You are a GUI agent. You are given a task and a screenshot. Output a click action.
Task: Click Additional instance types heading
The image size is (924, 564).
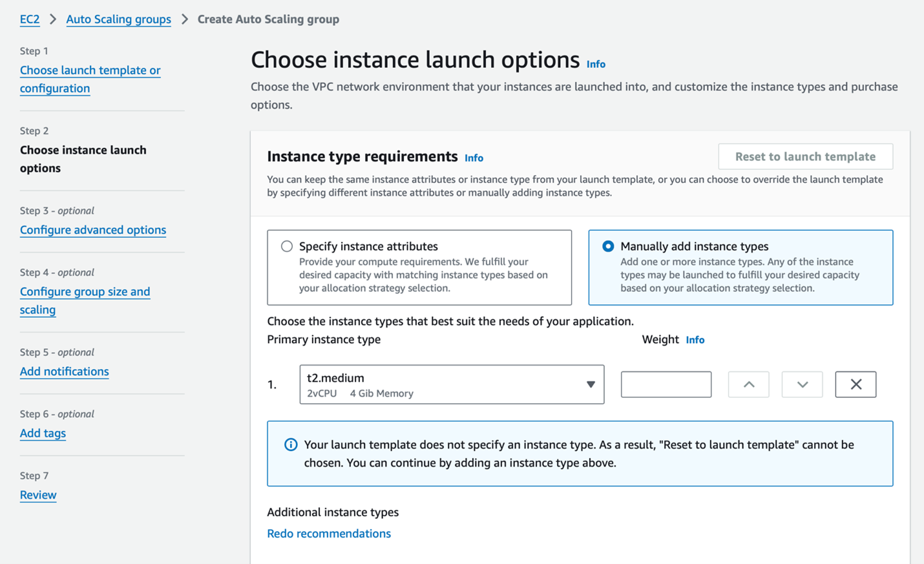coord(333,512)
